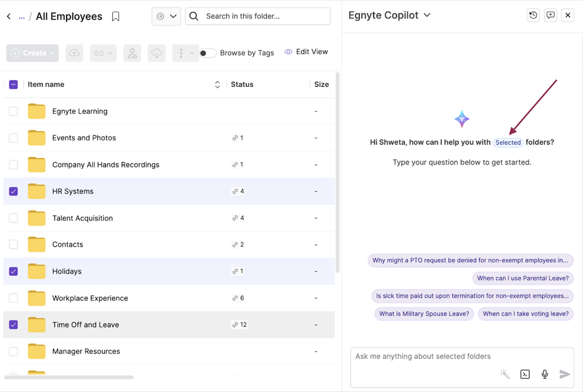Click the suggested question about Military Spouse Leave
The height and width of the screenshot is (392, 583).
424,314
